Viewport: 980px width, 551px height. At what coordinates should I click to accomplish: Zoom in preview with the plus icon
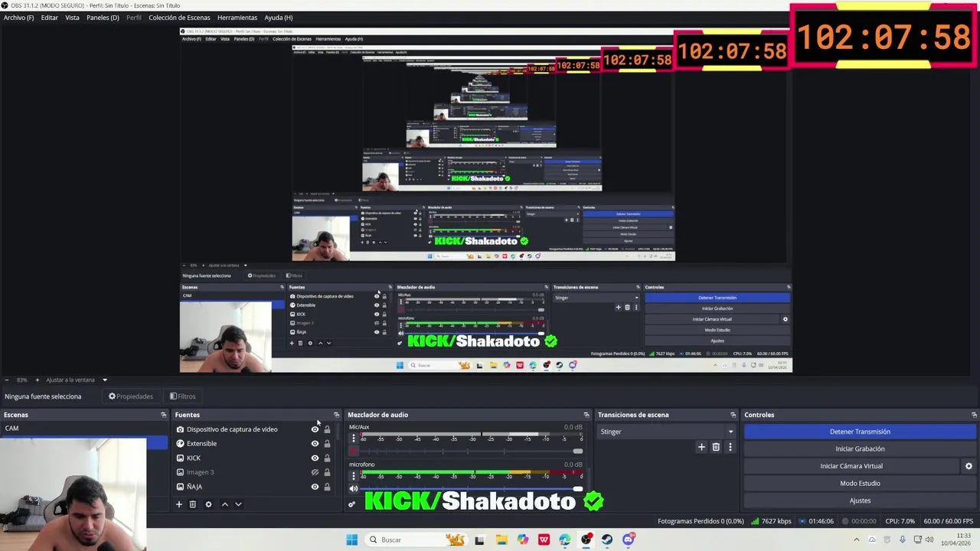(37, 380)
